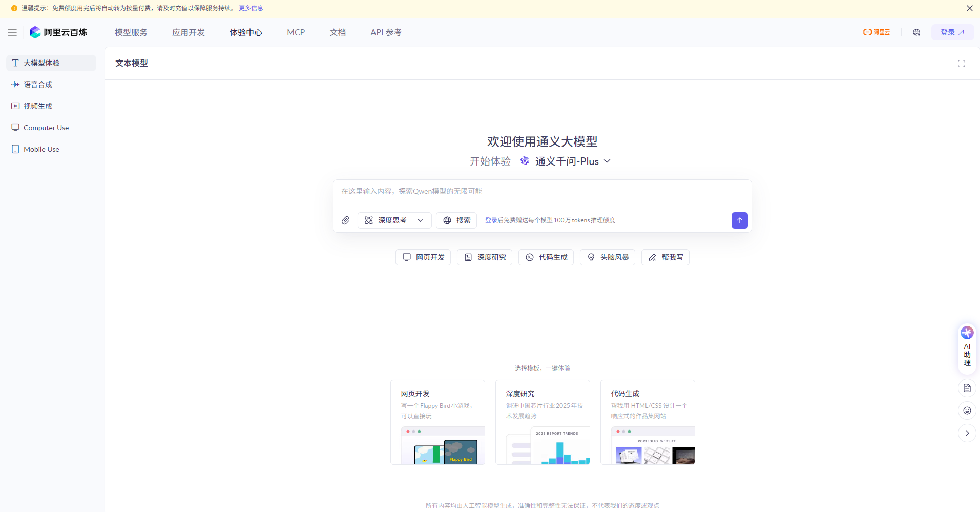Click the document icon on right edge
The height and width of the screenshot is (512, 980).
coord(966,388)
